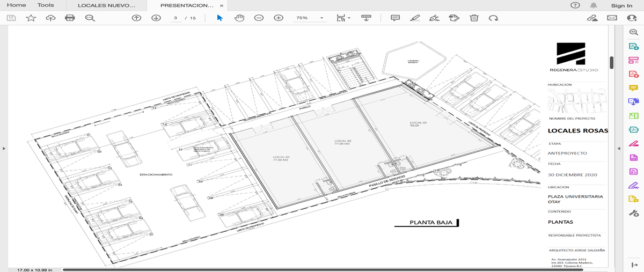
Task: Expand the left navigation pane arrow
Action: 4,149
